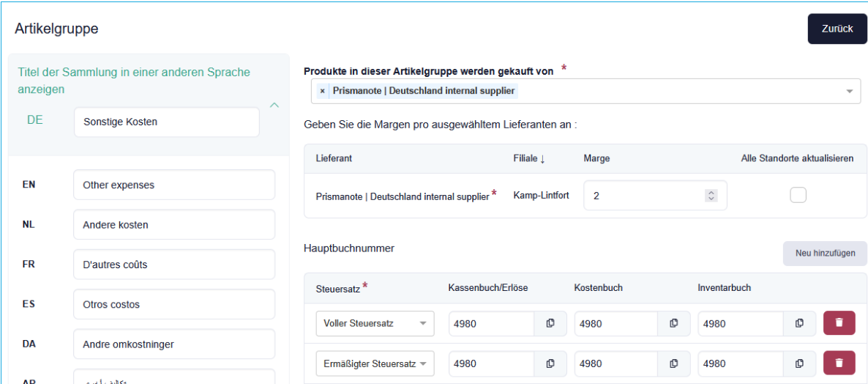Delete the Voller Steuersatz ledger row

point(839,323)
